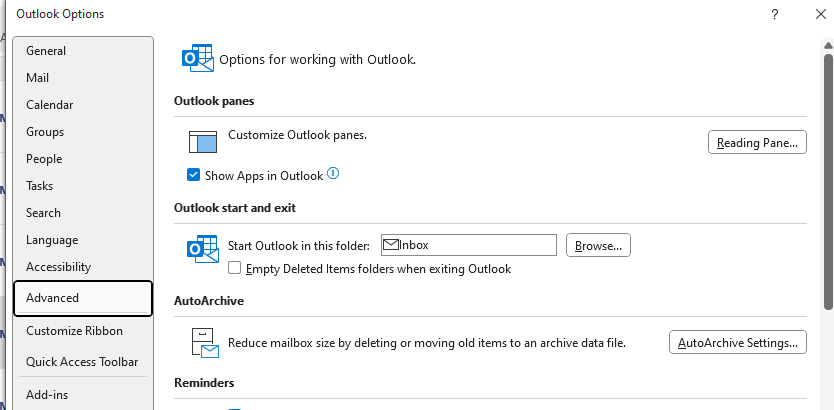Screen dimensions: 834x410
Task: Click the scrollbar up arrow
Action: [x=828, y=45]
